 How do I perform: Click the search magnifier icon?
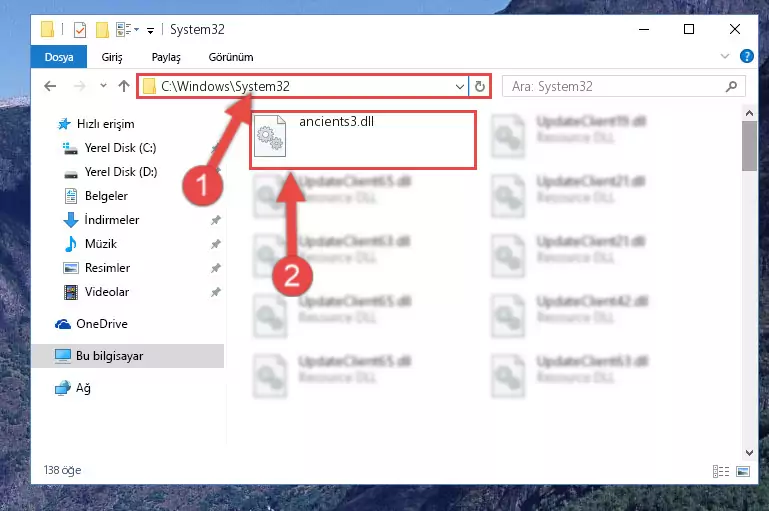pyautogui.click(x=731, y=86)
